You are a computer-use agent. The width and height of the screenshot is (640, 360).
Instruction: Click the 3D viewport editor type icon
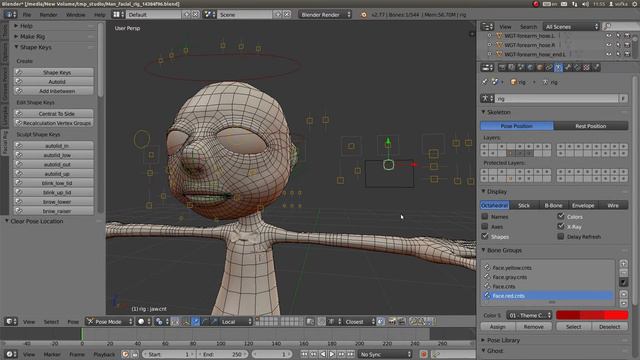point(11,322)
